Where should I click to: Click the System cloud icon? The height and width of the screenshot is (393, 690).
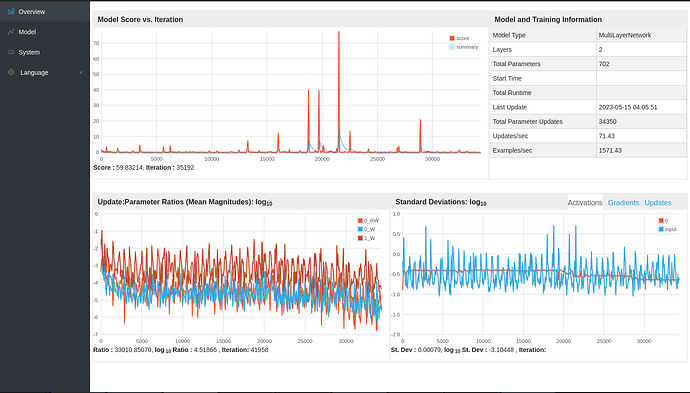(x=11, y=52)
